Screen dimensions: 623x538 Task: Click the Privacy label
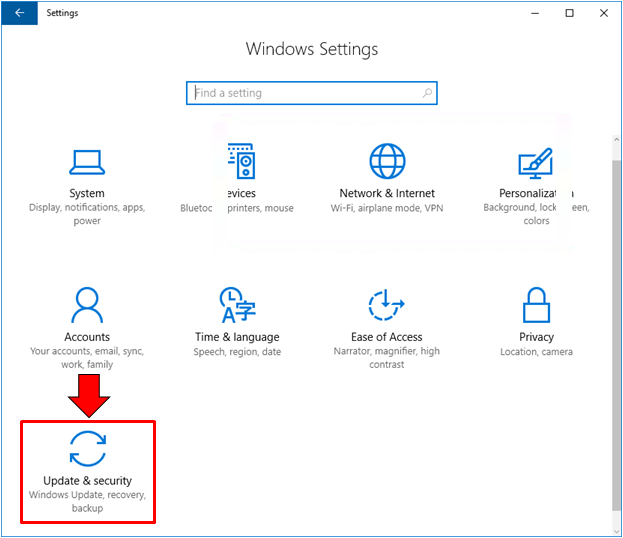coord(536,337)
